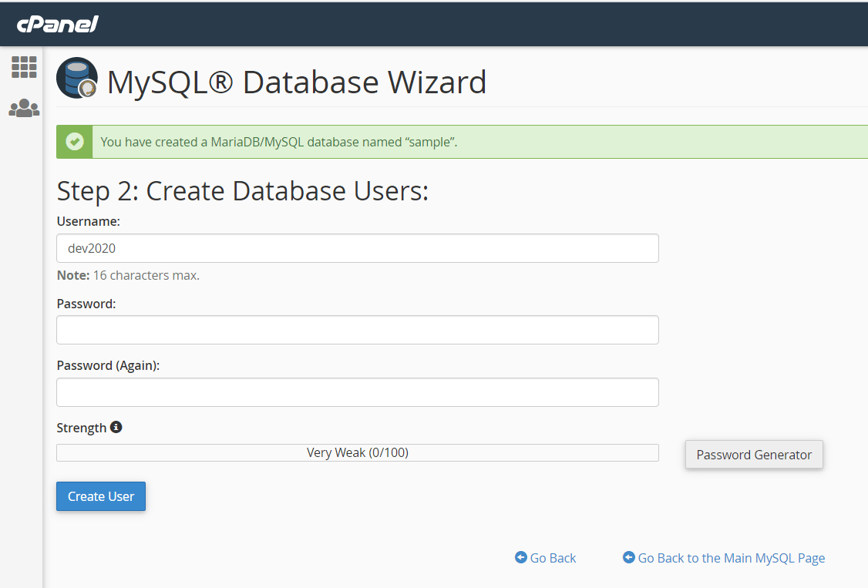Go Back to the Main MySQL Page
Viewport: 868px width, 588px height.
(732, 558)
